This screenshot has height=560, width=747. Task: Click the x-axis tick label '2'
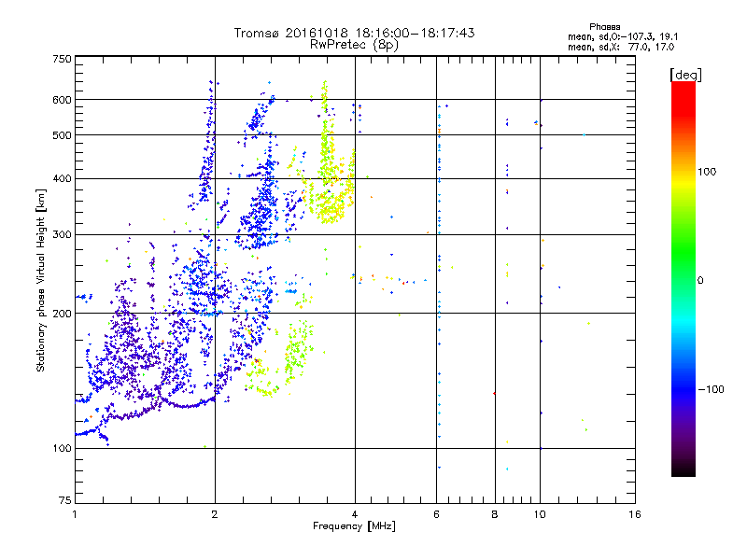[215, 514]
